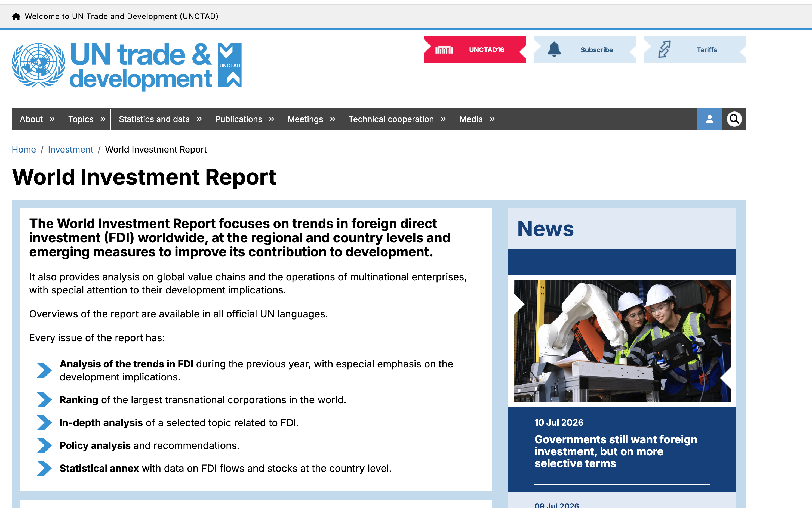The width and height of the screenshot is (812, 508).
Task: Click the Tariffs button label
Action: coord(706,50)
